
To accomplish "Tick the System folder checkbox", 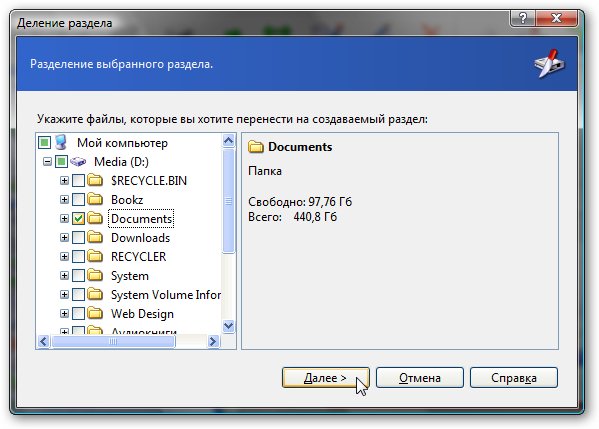I will pyautogui.click(x=78, y=275).
